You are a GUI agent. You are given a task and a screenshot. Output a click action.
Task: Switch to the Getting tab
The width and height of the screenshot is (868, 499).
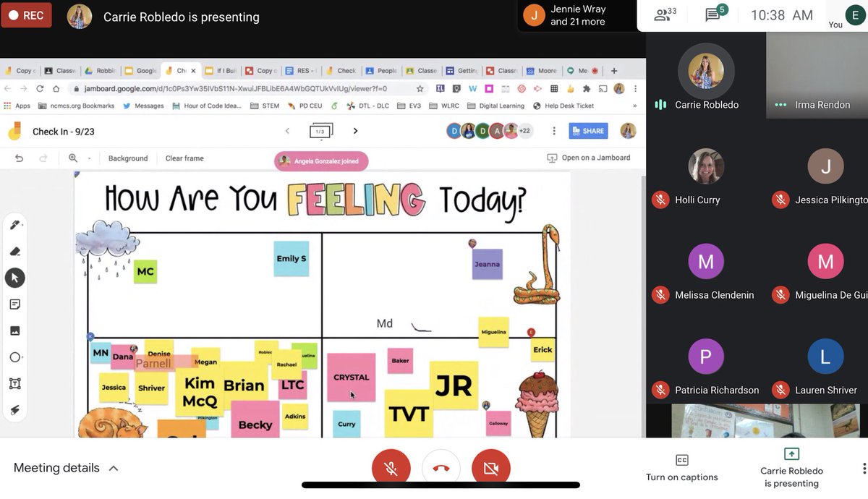[x=462, y=71]
